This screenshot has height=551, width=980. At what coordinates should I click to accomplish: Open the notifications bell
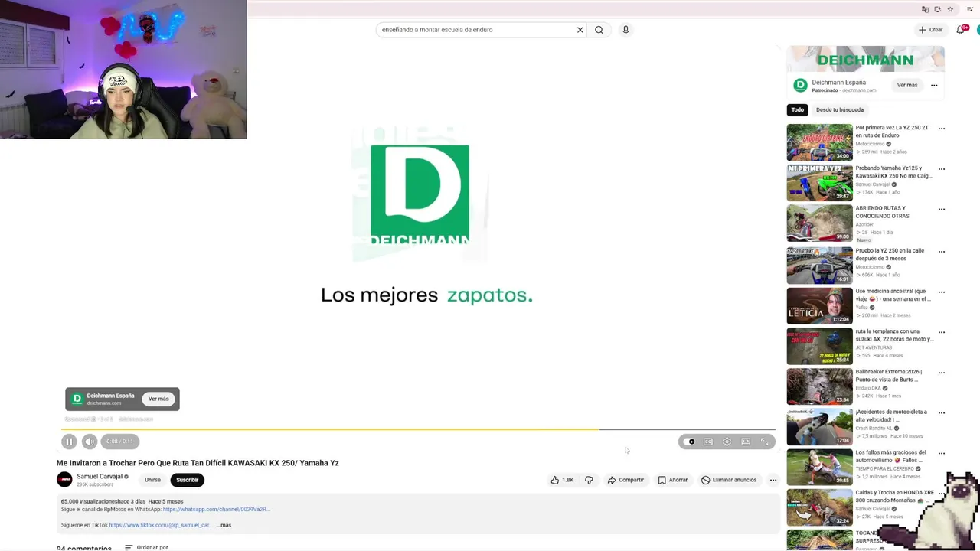click(961, 30)
